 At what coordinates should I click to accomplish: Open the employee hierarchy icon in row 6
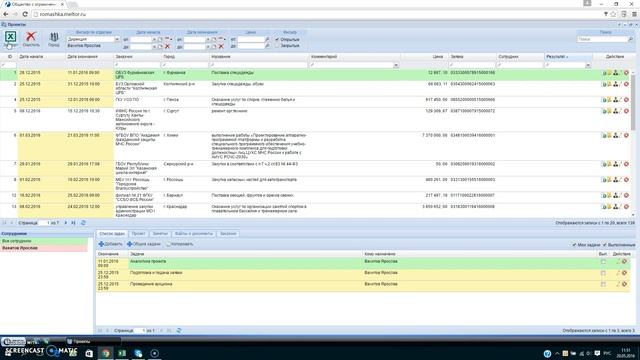(x=615, y=136)
